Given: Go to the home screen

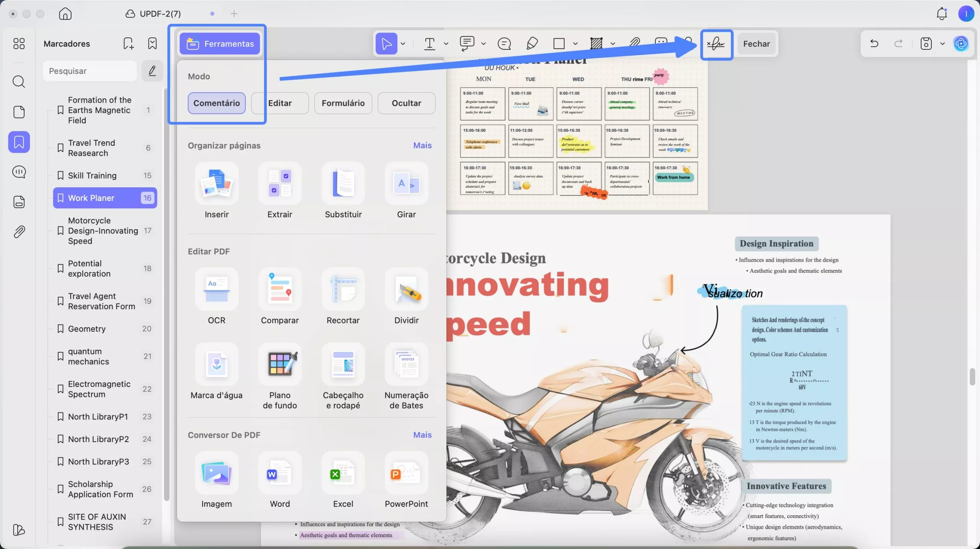Looking at the screenshot, I should tap(65, 14).
